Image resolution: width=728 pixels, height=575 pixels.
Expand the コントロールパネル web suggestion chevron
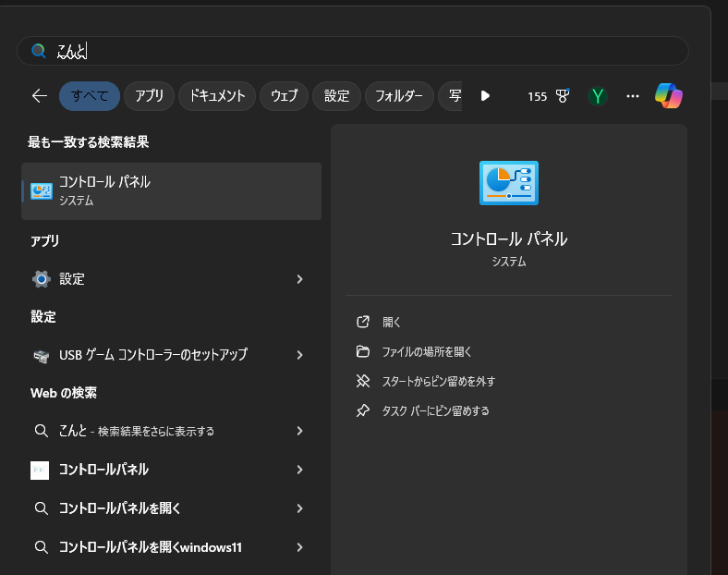(x=300, y=470)
